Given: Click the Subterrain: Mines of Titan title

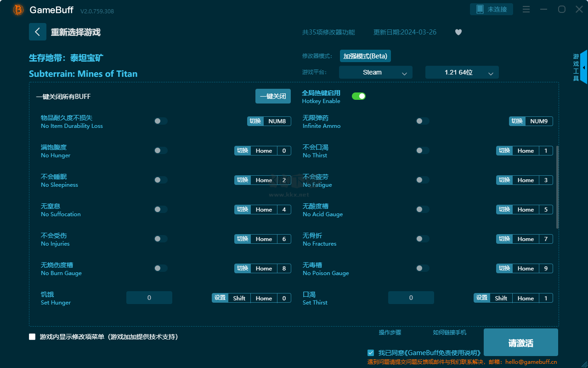Looking at the screenshot, I should [x=83, y=74].
